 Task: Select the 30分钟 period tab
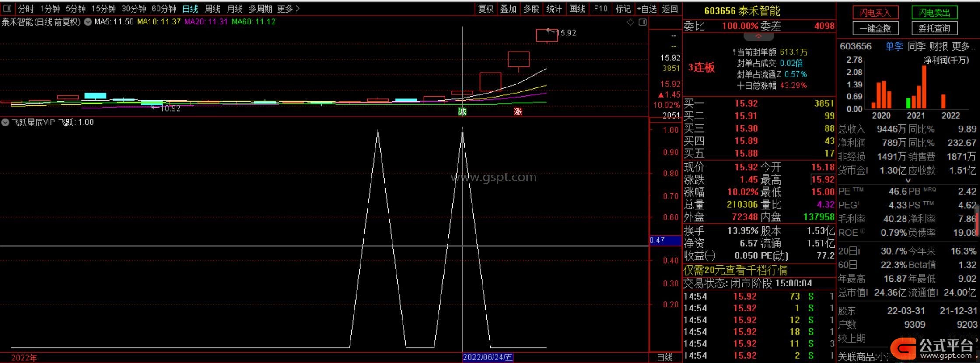coord(134,9)
